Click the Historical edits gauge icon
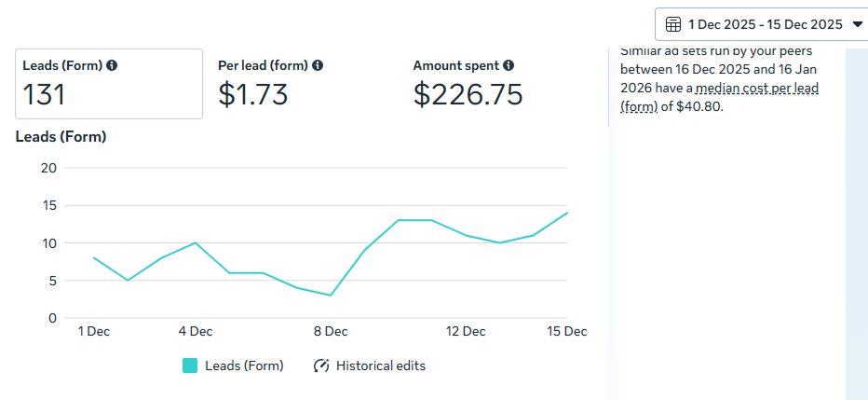Image resolution: width=868 pixels, height=400 pixels. (321, 366)
